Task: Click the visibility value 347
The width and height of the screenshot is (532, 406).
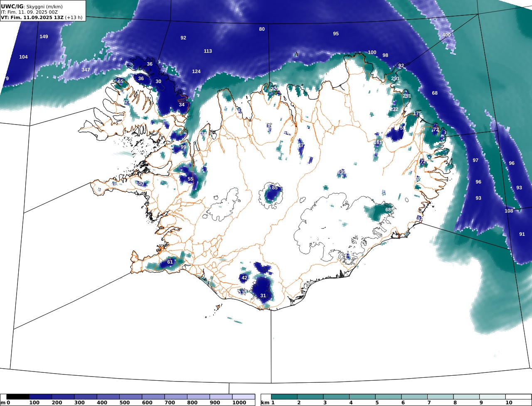Action: (x=86, y=69)
